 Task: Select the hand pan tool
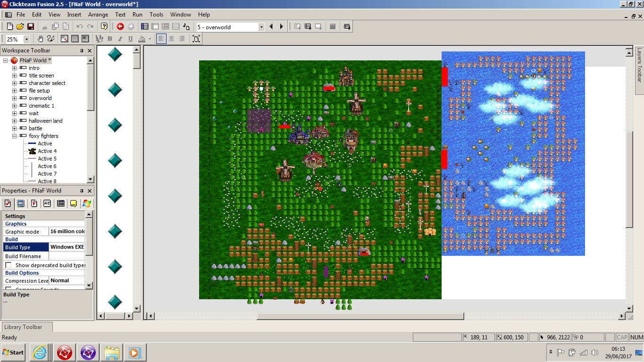[x=41, y=39]
